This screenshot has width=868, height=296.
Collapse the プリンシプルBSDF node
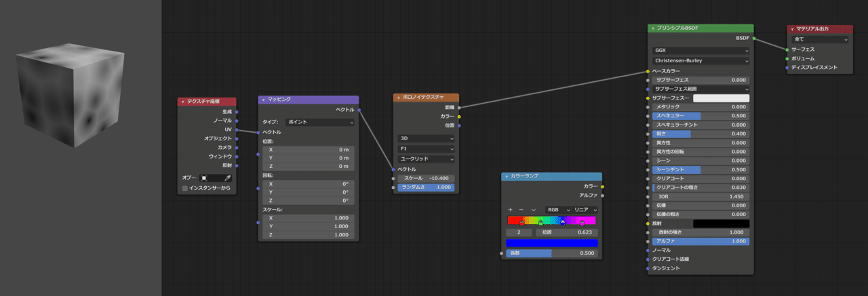(x=652, y=28)
